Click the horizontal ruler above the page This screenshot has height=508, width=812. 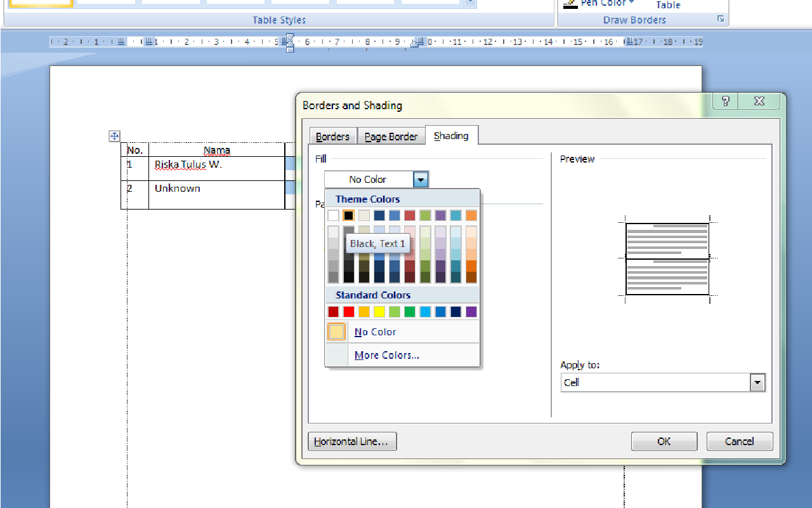coord(376,42)
